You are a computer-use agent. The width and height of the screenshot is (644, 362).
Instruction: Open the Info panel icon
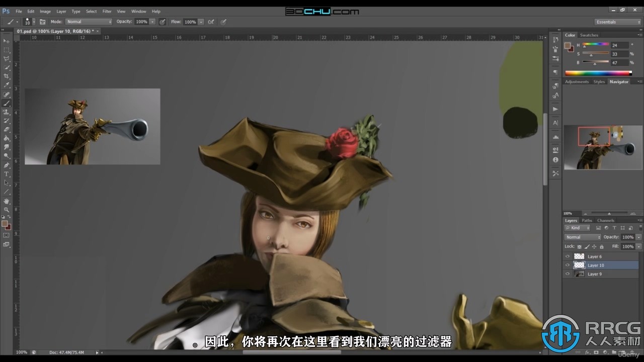click(555, 160)
